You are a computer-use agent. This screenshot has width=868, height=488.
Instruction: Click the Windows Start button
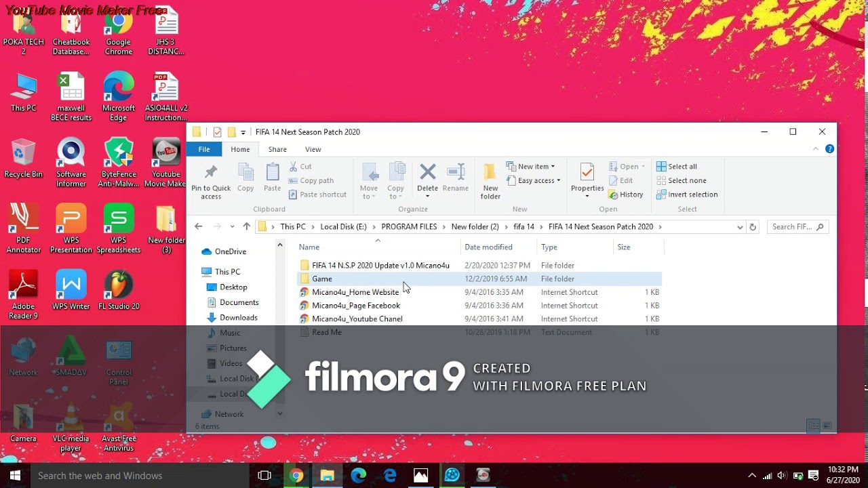15,476
